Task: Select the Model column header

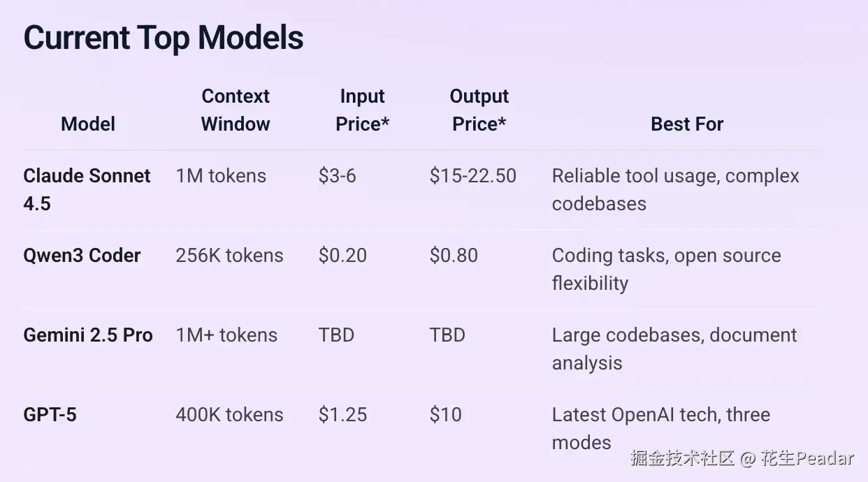Action: tap(88, 124)
